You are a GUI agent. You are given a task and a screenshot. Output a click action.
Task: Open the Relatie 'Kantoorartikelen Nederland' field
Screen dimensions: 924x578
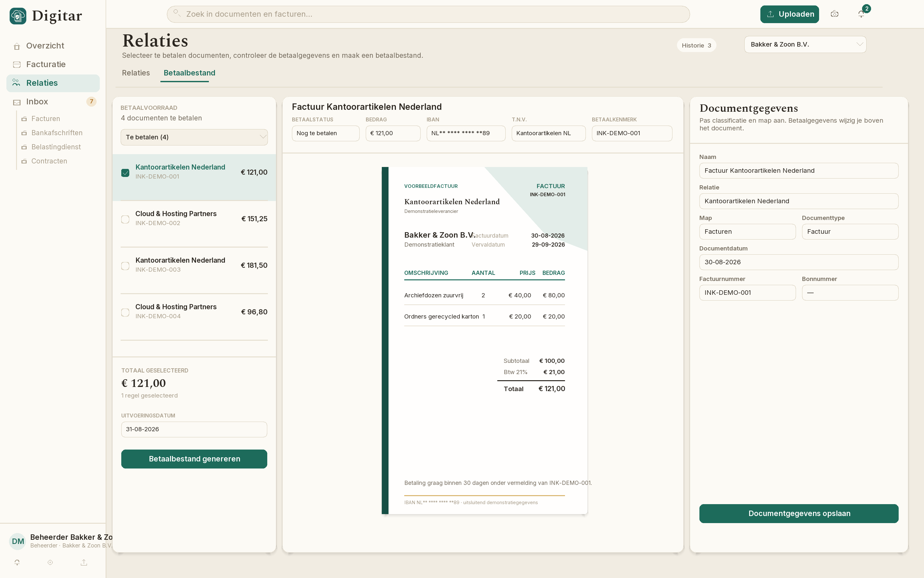799,201
